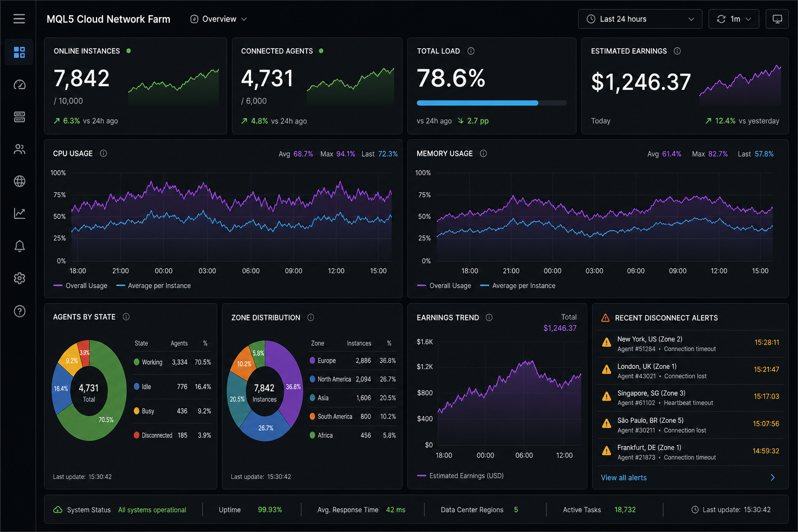Toggle Average per Instance legend in CPU chart
Viewport: 798px width, 532px height.
point(154,286)
